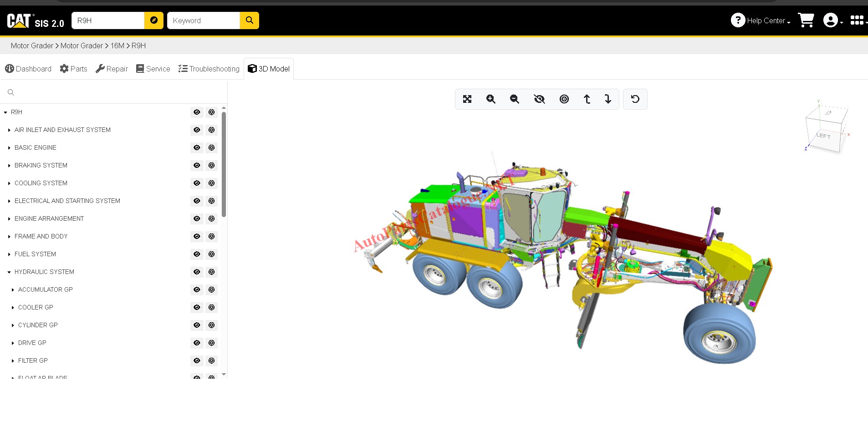Screen dimensions: 868x426
Task: Collapse the Hydraulic System node
Action: (9, 272)
